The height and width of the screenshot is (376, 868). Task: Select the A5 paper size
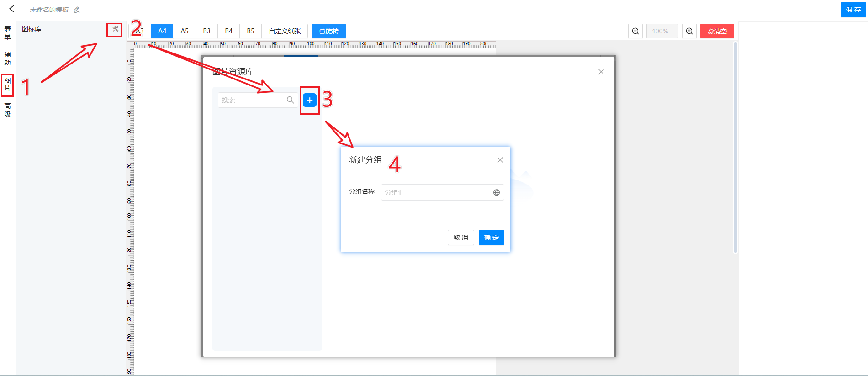tap(185, 31)
